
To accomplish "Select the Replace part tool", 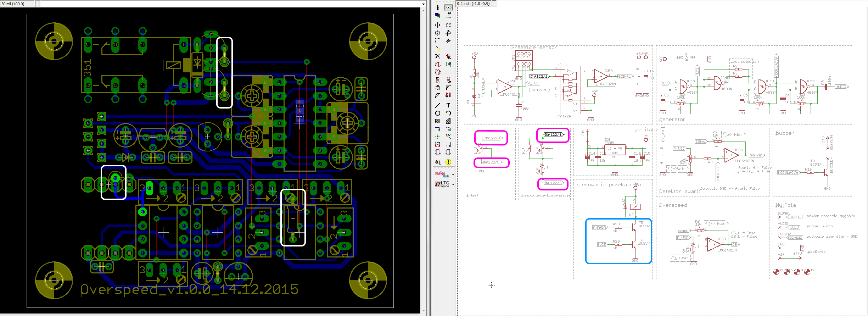I will pyautogui.click(x=448, y=64).
